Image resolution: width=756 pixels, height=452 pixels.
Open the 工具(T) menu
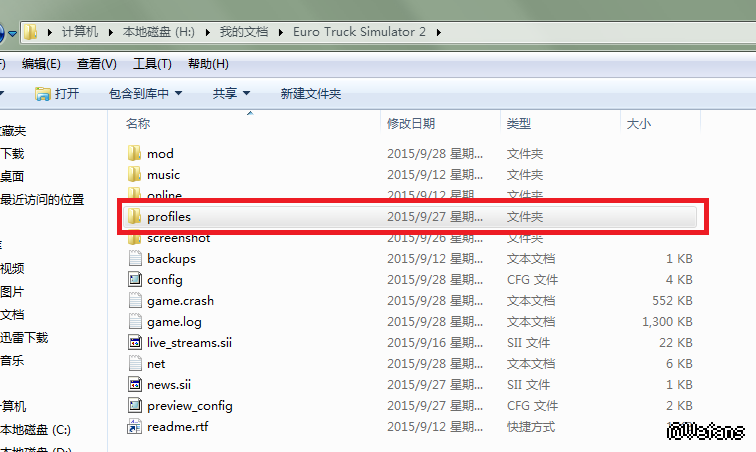pyautogui.click(x=152, y=64)
